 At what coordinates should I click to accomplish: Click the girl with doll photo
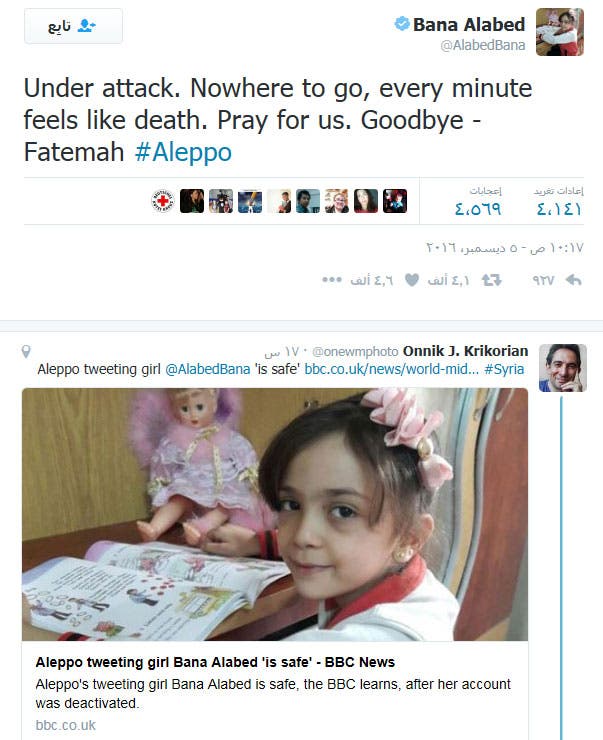pyautogui.click(x=275, y=514)
